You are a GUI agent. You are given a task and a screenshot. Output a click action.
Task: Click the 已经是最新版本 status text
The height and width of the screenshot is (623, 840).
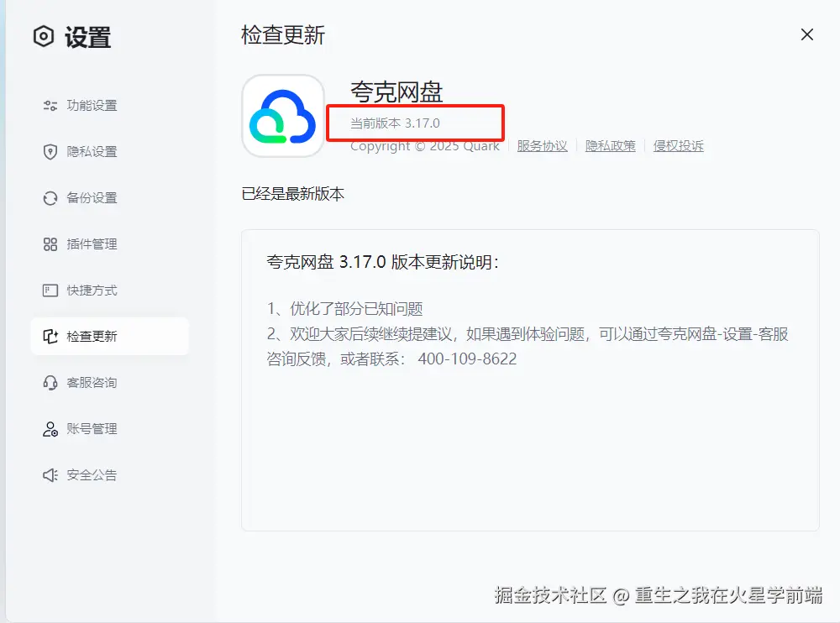pos(292,193)
